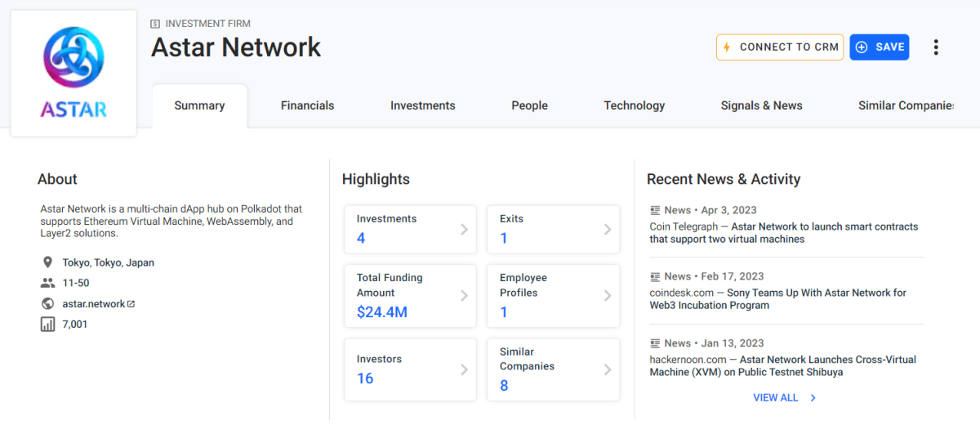Click the location pin icon beside Tokyo
The height and width of the screenshot is (430, 980).
[x=47, y=262]
